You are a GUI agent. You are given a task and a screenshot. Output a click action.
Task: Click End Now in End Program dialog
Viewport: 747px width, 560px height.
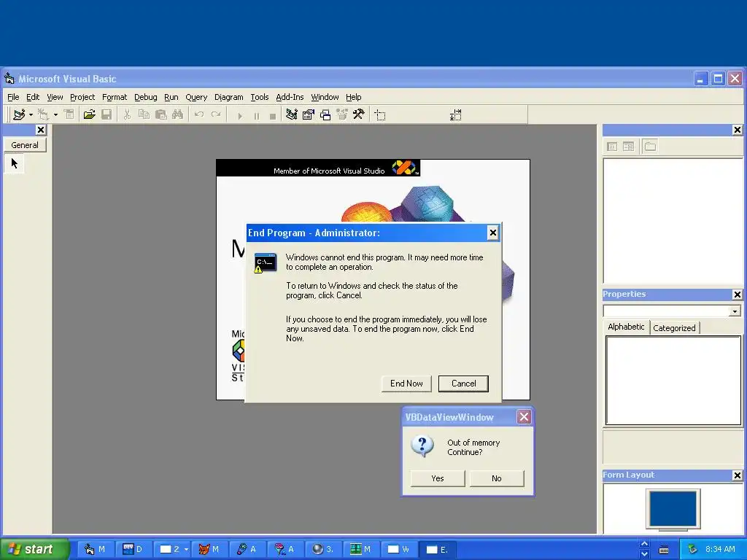pyautogui.click(x=406, y=384)
